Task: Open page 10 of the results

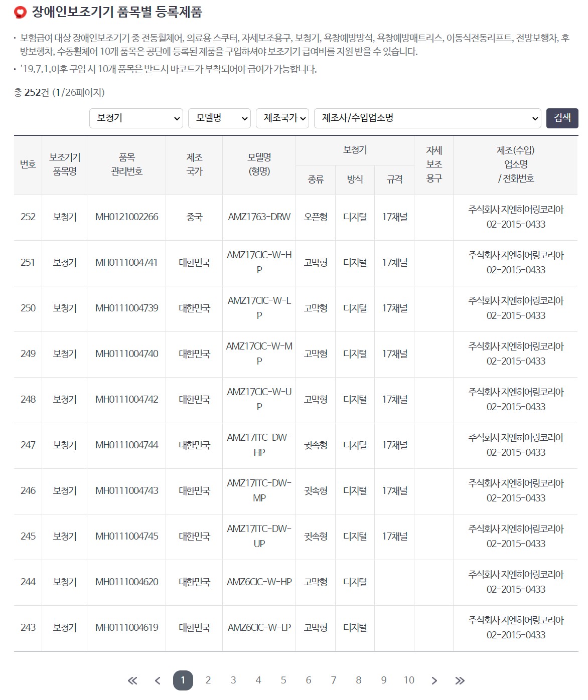Action: click(x=409, y=679)
